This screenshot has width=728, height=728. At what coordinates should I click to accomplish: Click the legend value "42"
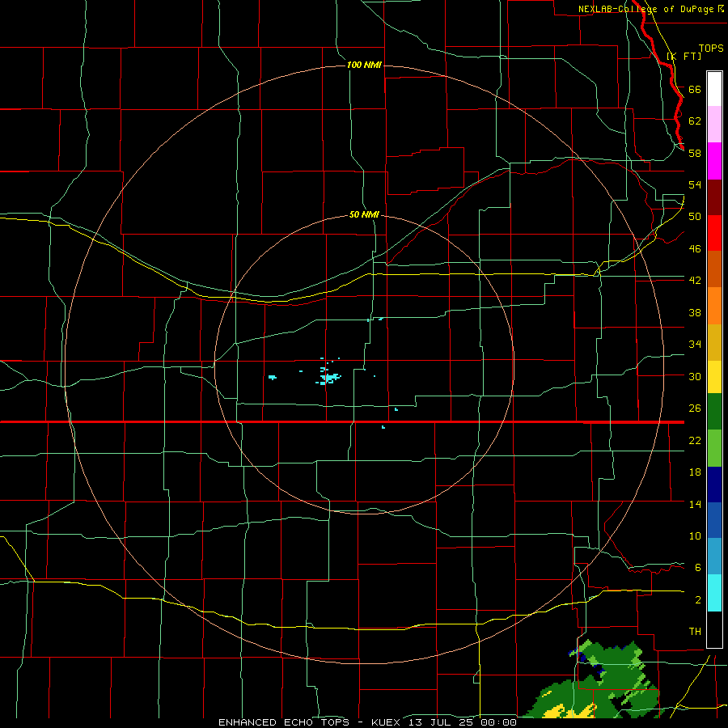(x=695, y=280)
